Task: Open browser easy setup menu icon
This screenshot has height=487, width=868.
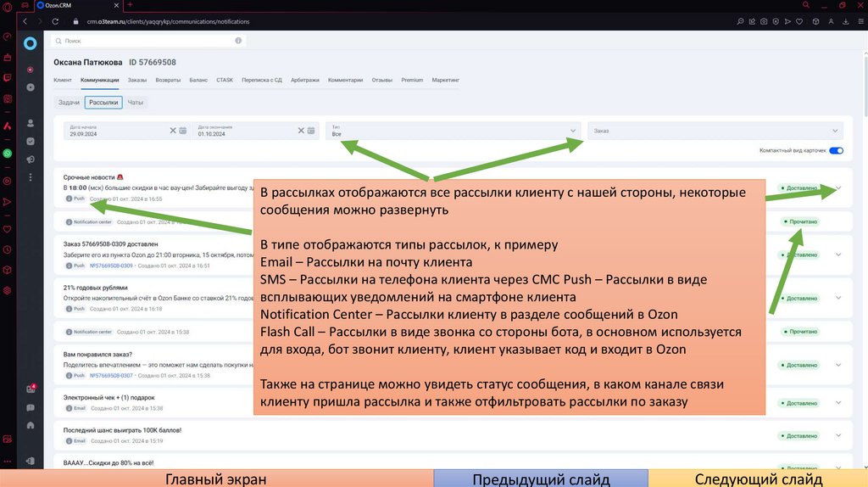Action: coord(861,21)
